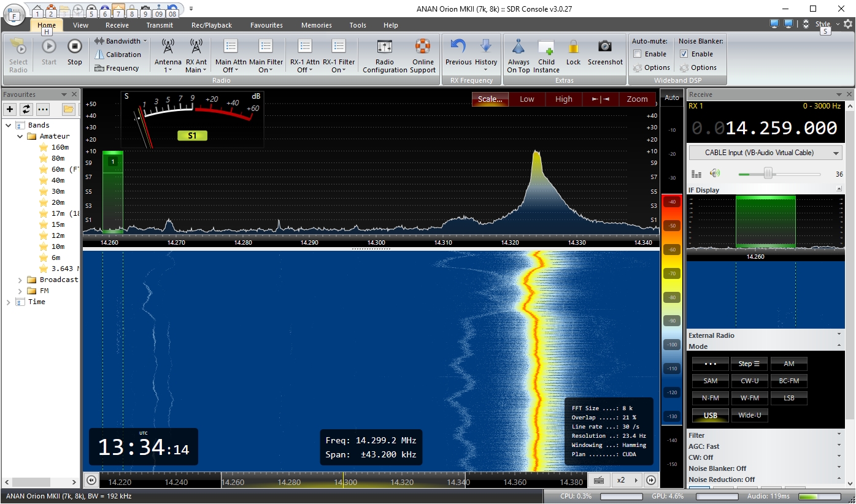Image resolution: width=856 pixels, height=504 pixels.
Task: Go to Previous RX frequency
Action: (458, 47)
